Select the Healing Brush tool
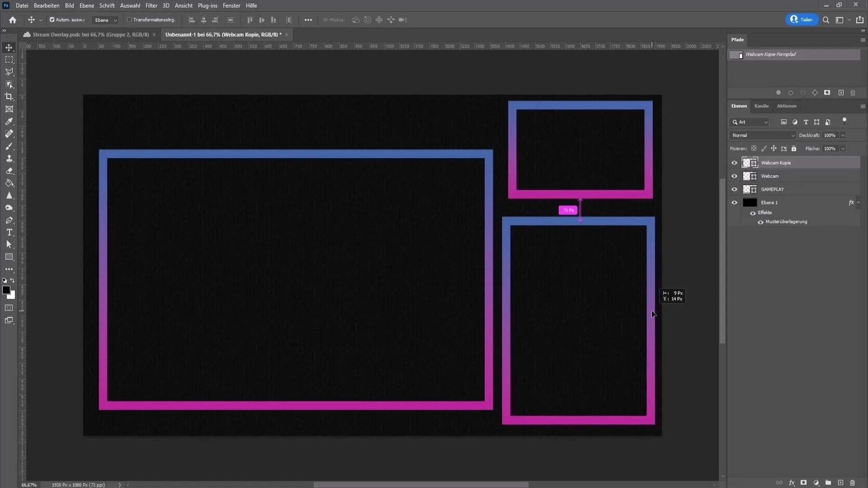The image size is (868, 488). [9, 134]
